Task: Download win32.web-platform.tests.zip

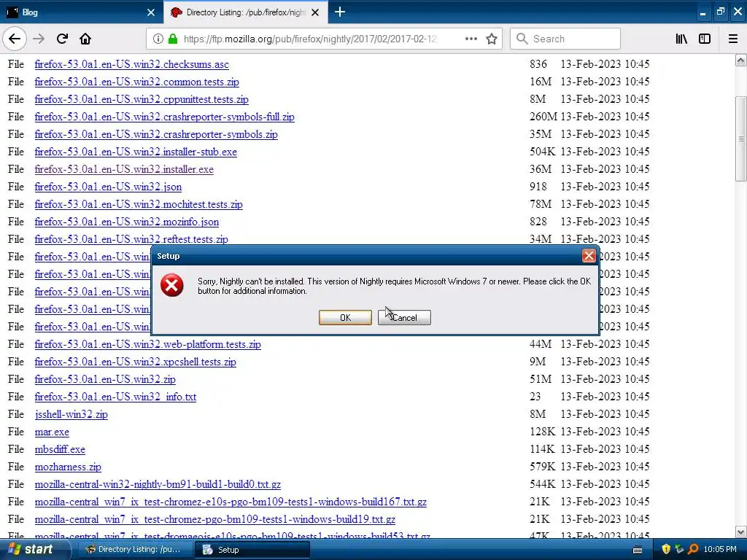Action: pos(147,344)
